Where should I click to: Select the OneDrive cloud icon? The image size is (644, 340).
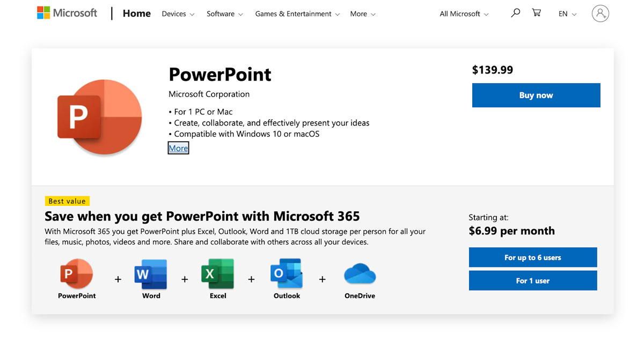(360, 275)
